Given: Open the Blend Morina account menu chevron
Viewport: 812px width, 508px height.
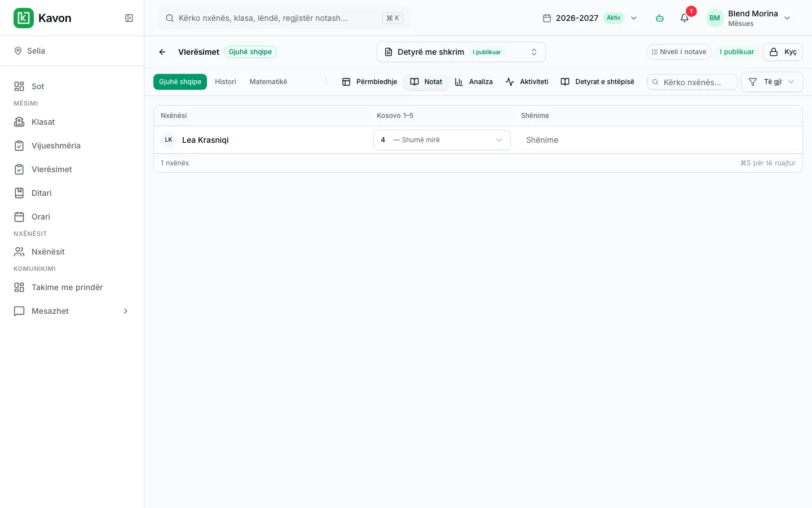Looking at the screenshot, I should pos(787,18).
